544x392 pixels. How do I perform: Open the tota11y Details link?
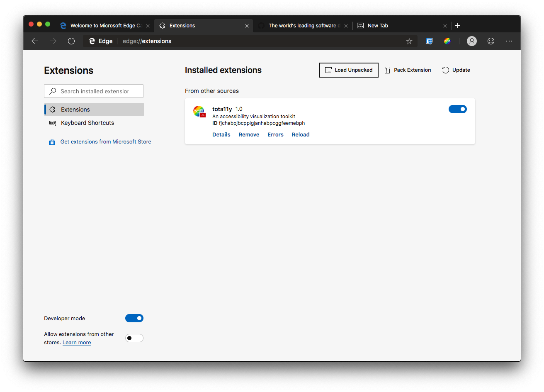tap(221, 134)
